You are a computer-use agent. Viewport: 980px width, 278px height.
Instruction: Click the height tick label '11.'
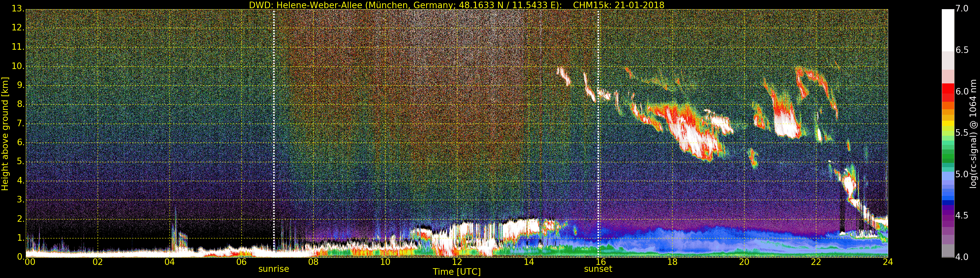(18, 47)
